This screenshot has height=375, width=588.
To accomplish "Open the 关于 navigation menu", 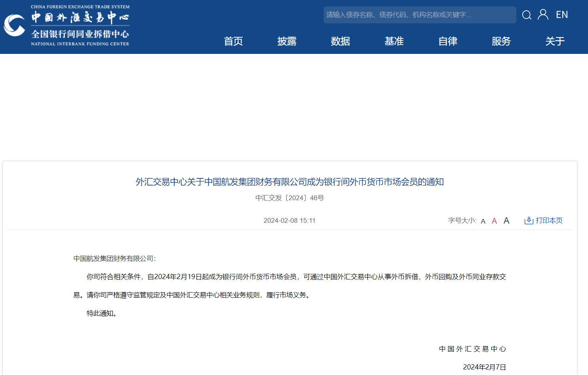I will pos(555,41).
